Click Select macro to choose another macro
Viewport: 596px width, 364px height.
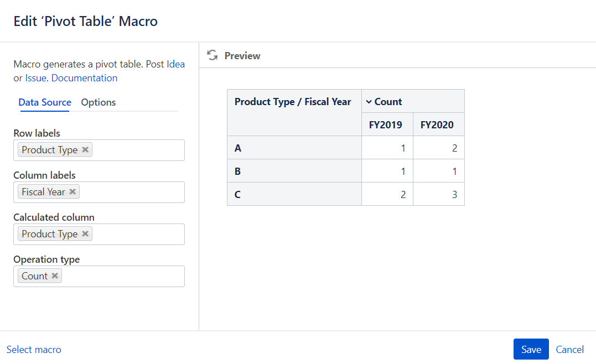pos(34,349)
